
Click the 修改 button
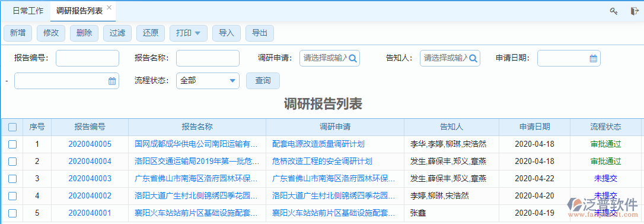click(51, 33)
